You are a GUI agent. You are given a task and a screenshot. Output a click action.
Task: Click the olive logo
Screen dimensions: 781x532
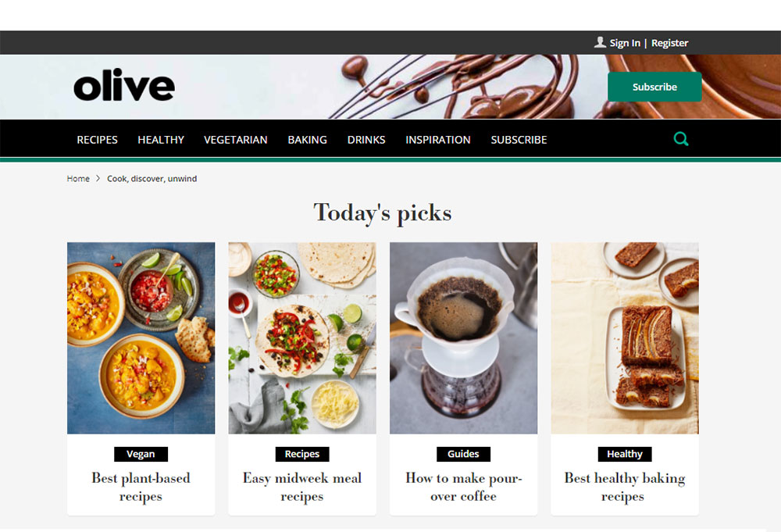point(124,86)
